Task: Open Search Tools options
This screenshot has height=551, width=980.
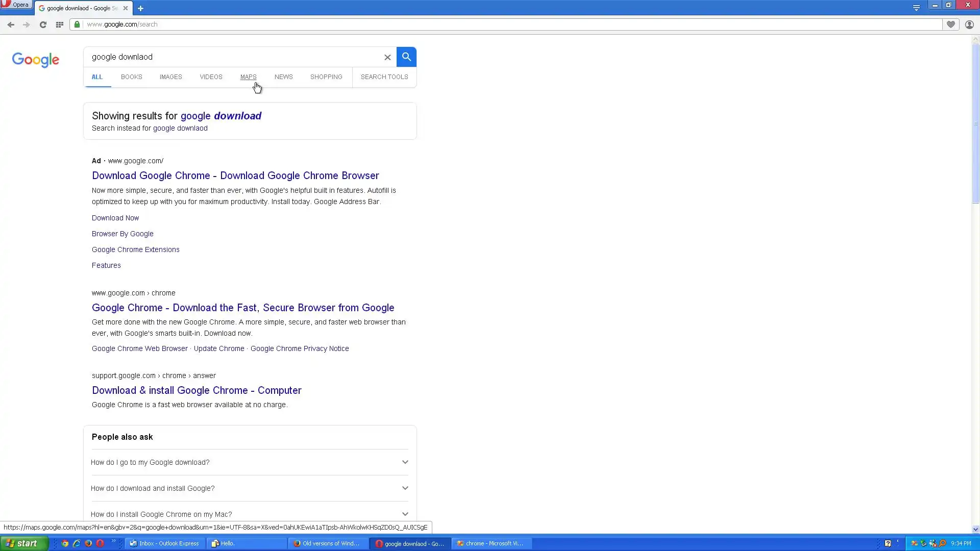Action: click(x=384, y=77)
